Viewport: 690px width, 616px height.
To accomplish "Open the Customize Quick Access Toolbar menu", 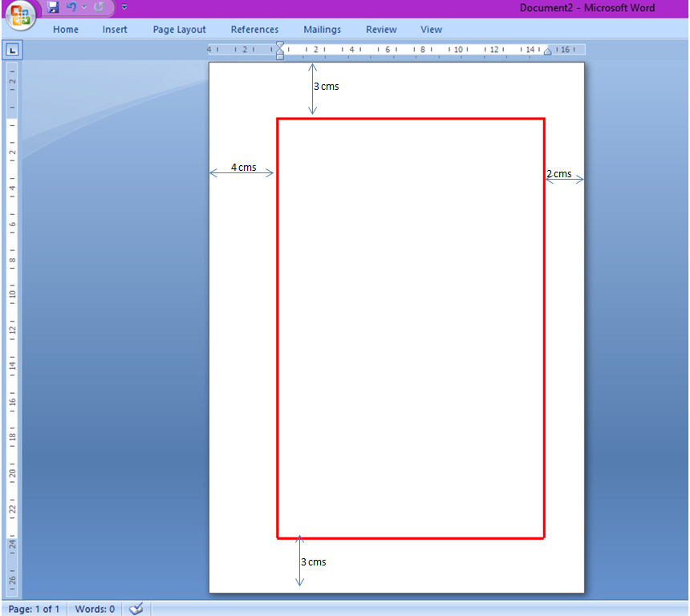I will [124, 7].
